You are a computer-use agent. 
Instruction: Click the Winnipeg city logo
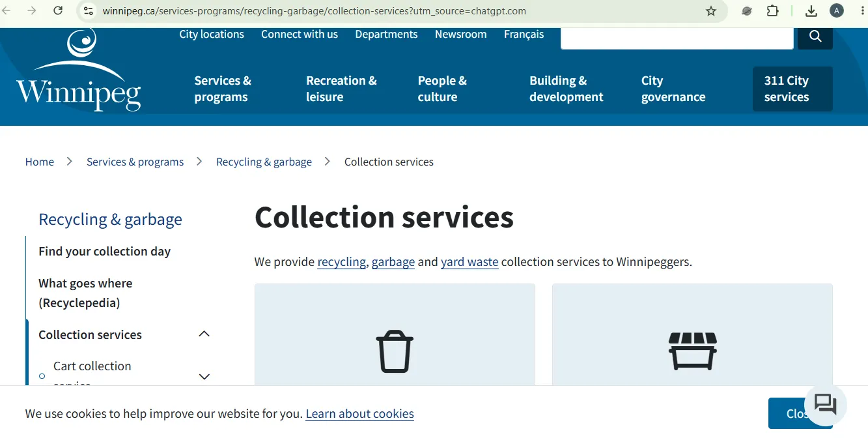[x=79, y=70]
